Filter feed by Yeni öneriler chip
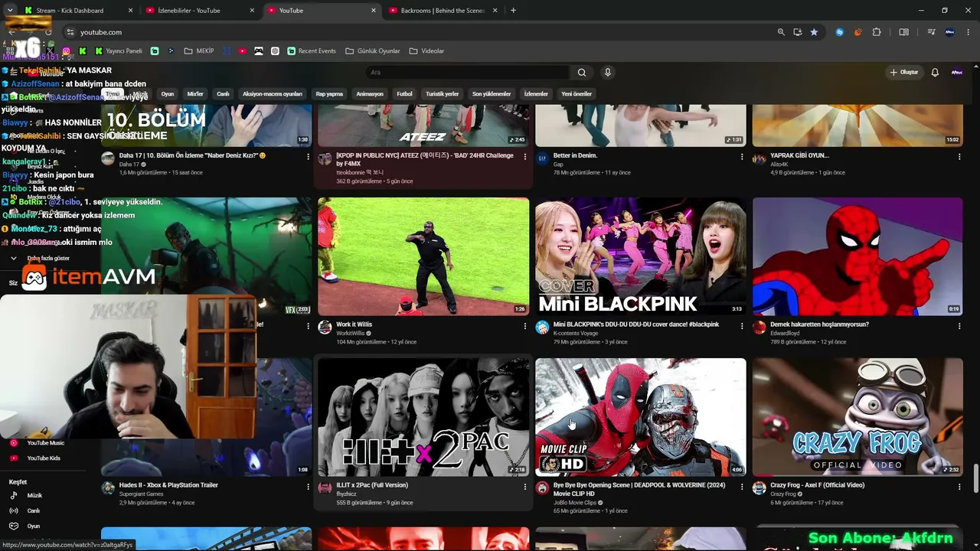Image resolution: width=980 pixels, height=551 pixels. [x=577, y=94]
